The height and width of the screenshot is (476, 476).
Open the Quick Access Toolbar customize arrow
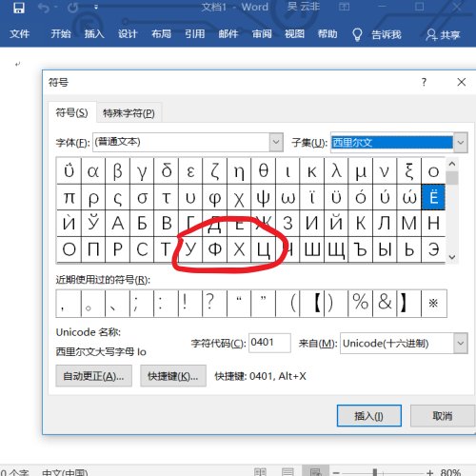tap(96, 7)
